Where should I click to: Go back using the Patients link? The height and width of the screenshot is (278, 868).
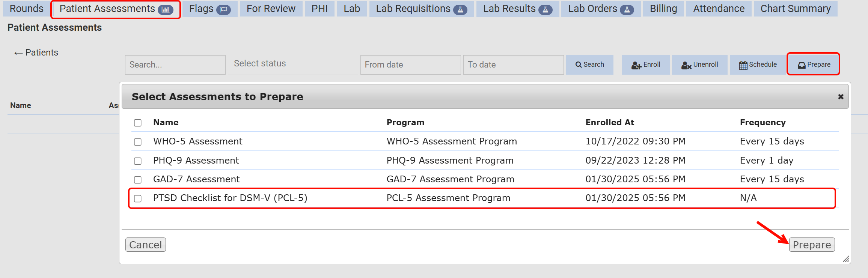(36, 53)
